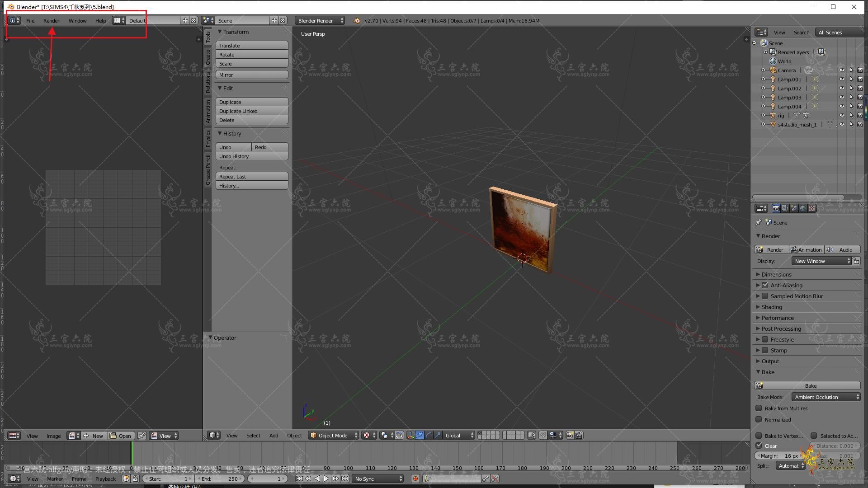Open the No Sync dropdown in timeline
This screenshot has width=868, height=488.
[378, 479]
